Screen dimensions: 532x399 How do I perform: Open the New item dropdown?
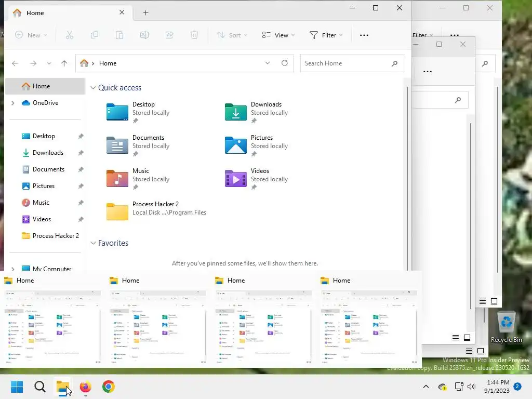(x=31, y=35)
